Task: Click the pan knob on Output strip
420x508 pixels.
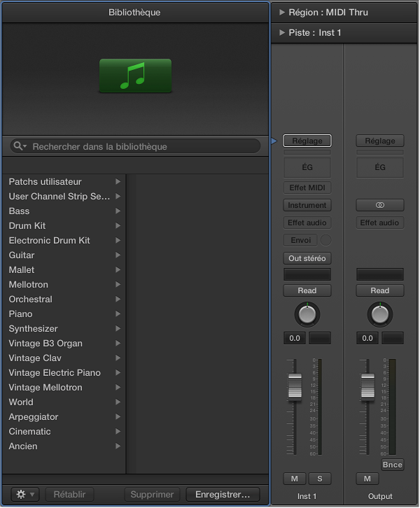Action: (x=380, y=314)
